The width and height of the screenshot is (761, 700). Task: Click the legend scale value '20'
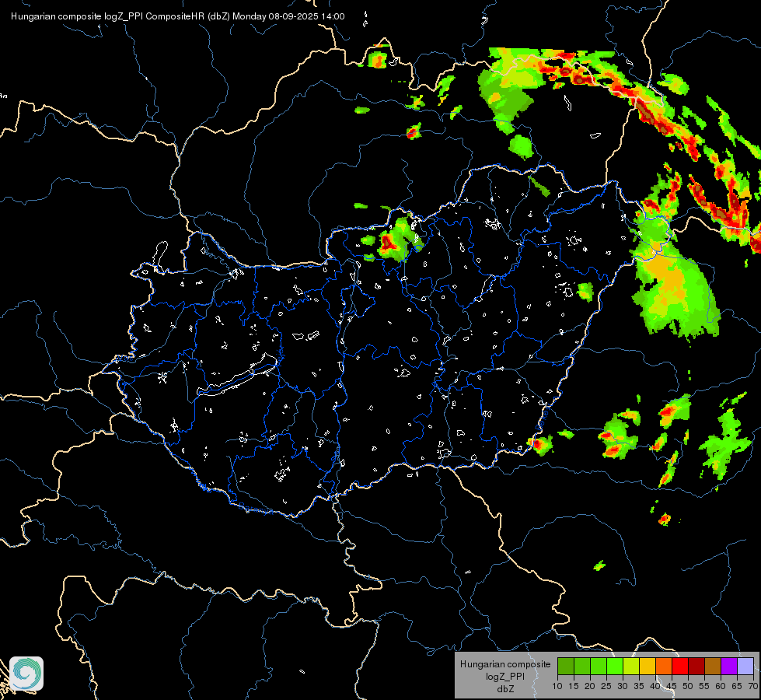click(x=590, y=687)
